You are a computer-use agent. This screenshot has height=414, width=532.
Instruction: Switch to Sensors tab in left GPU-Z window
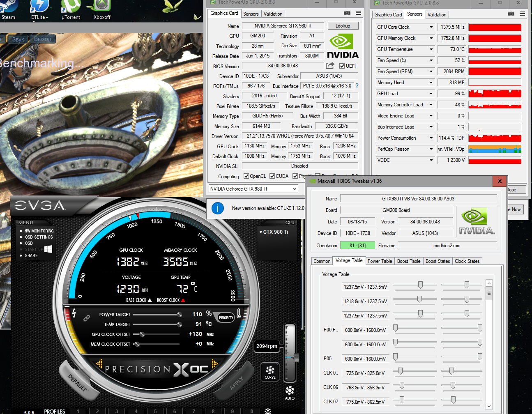click(x=251, y=14)
